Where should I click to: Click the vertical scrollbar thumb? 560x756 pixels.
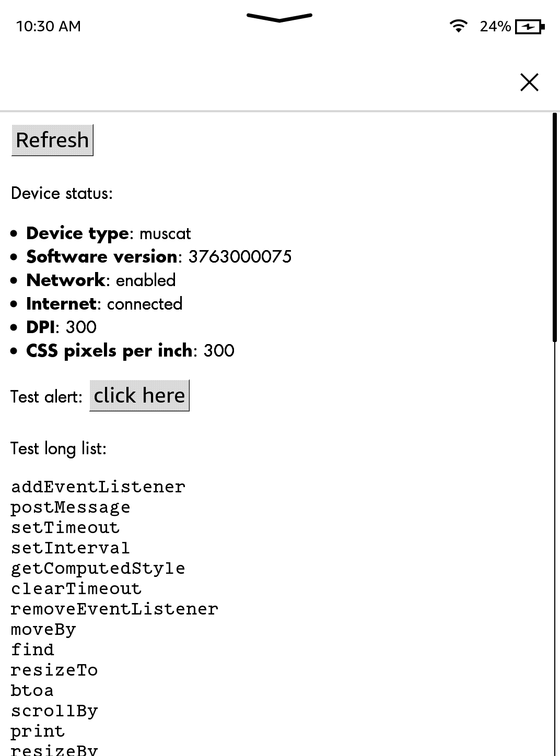(555, 227)
